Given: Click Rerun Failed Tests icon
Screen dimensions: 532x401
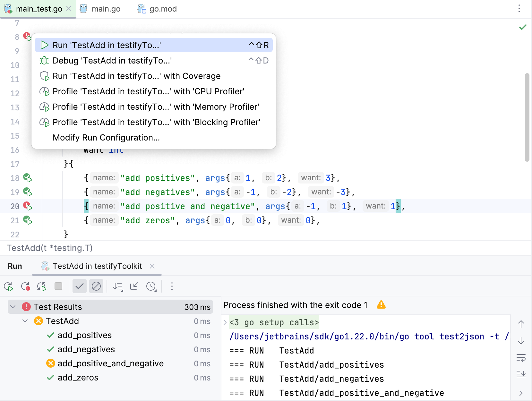Looking at the screenshot, I should point(25,286).
